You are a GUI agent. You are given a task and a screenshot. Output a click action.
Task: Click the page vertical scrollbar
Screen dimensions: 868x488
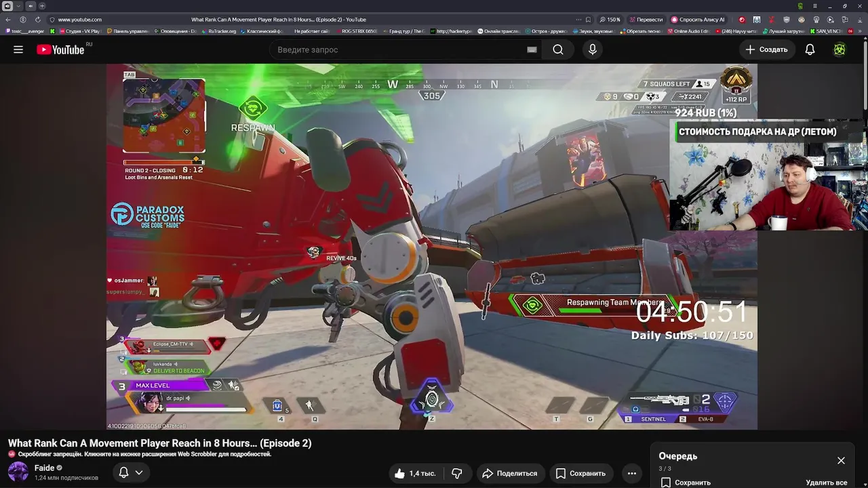pyautogui.click(x=865, y=75)
